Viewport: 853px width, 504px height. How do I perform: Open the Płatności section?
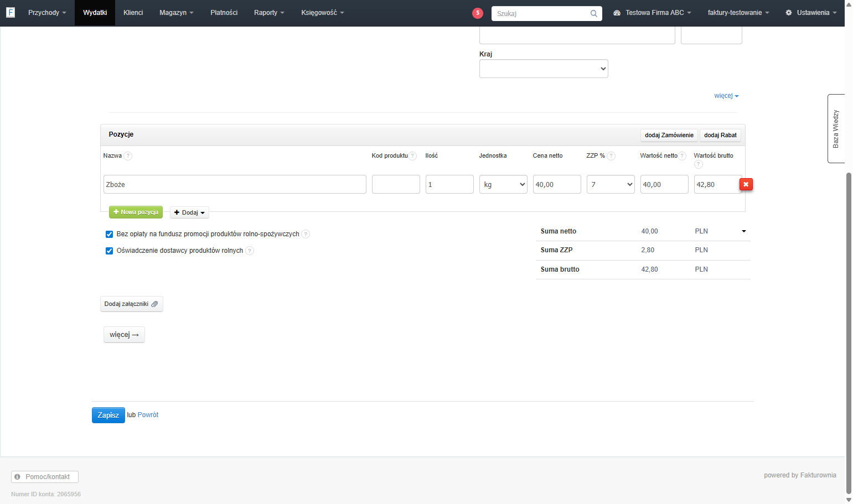224,13
